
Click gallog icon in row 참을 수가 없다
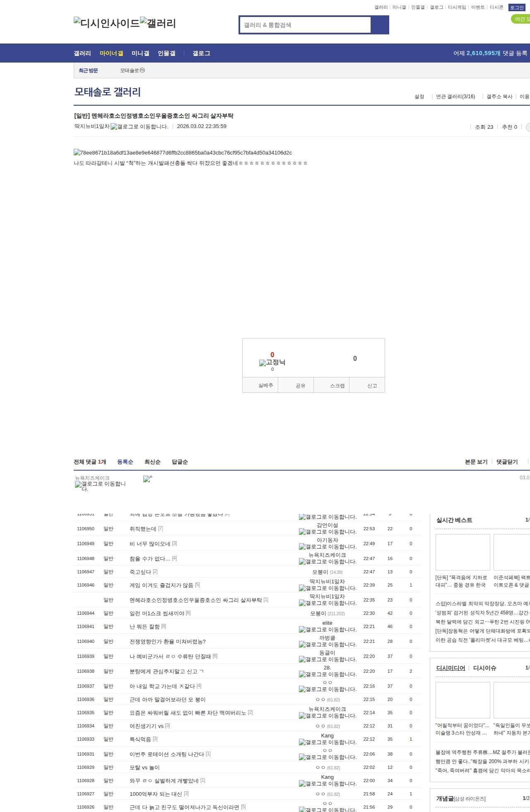328,562
